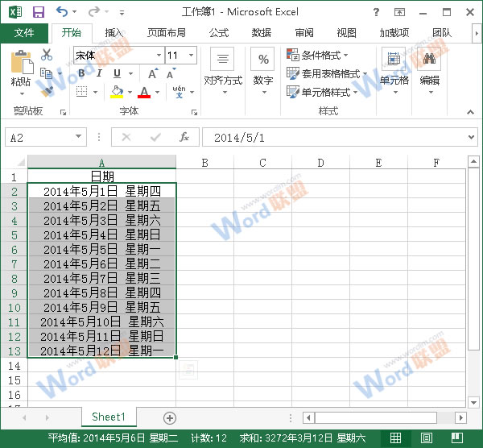Activate the Format Painter brush
The width and height of the screenshot is (483, 448).
click(x=47, y=91)
